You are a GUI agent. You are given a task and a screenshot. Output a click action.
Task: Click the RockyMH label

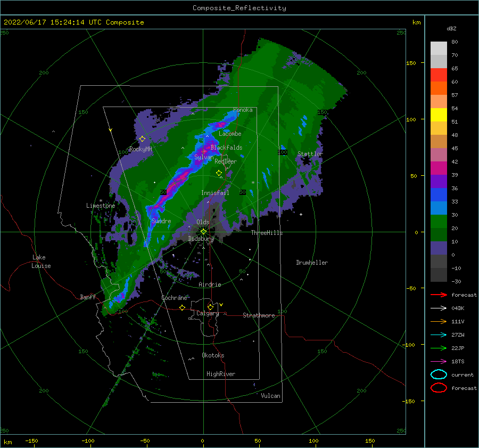[x=141, y=149]
